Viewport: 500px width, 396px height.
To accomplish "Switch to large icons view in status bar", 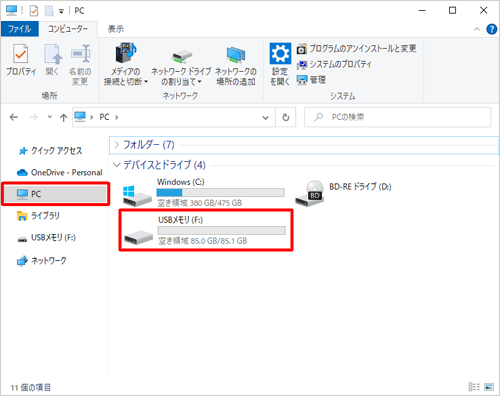I will (489, 387).
